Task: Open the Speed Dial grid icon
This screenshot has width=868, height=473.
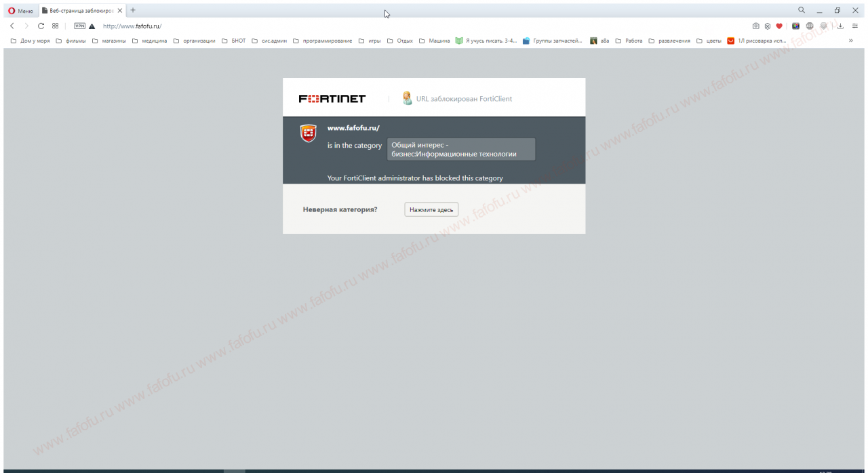Action: tap(56, 26)
